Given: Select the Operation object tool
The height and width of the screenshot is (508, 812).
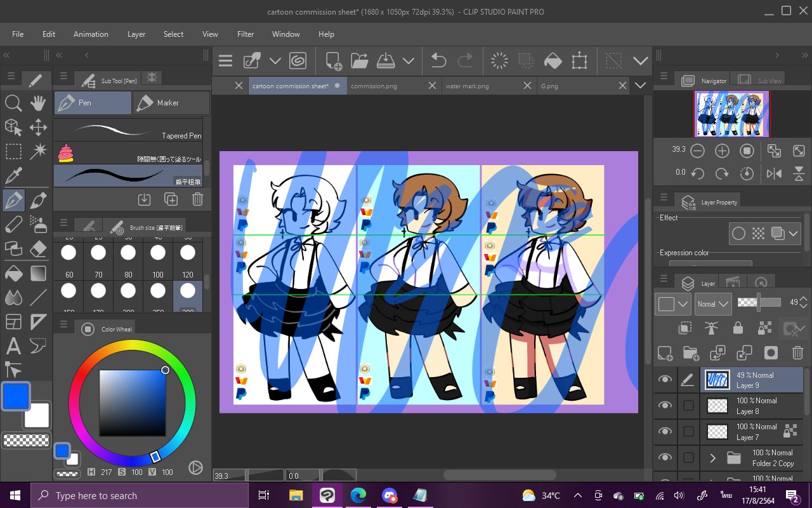Looking at the screenshot, I should (13, 127).
